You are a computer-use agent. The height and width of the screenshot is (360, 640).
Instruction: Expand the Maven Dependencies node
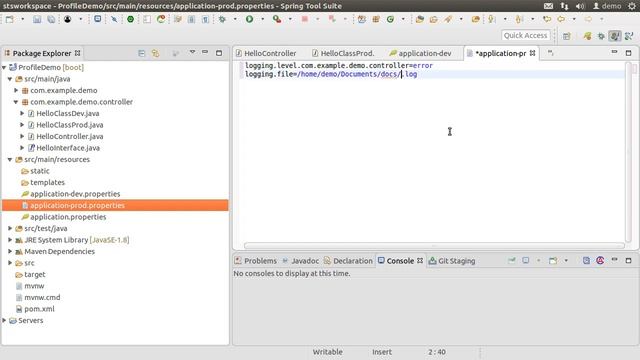click(x=10, y=251)
